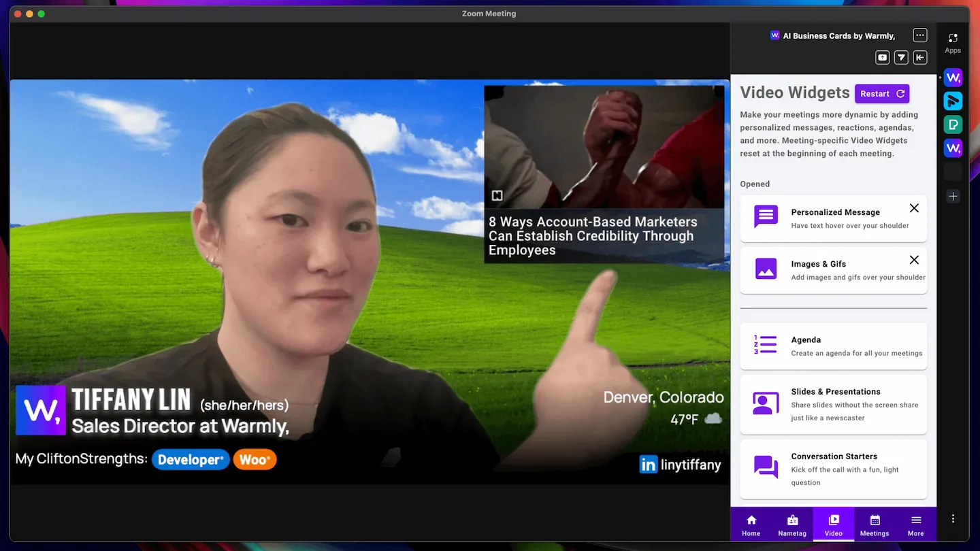Screen dimensions: 980x551
Task: Click the 'Sales Director at Warmly,' title text
Action: [x=180, y=427]
